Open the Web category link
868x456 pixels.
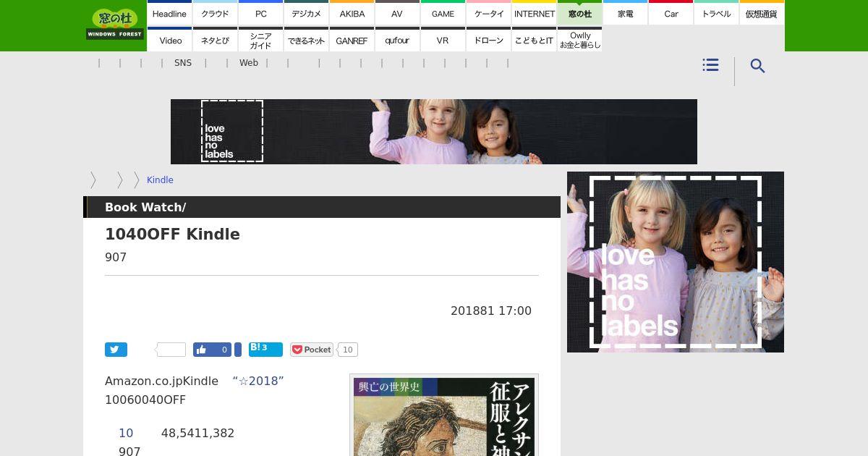click(249, 63)
